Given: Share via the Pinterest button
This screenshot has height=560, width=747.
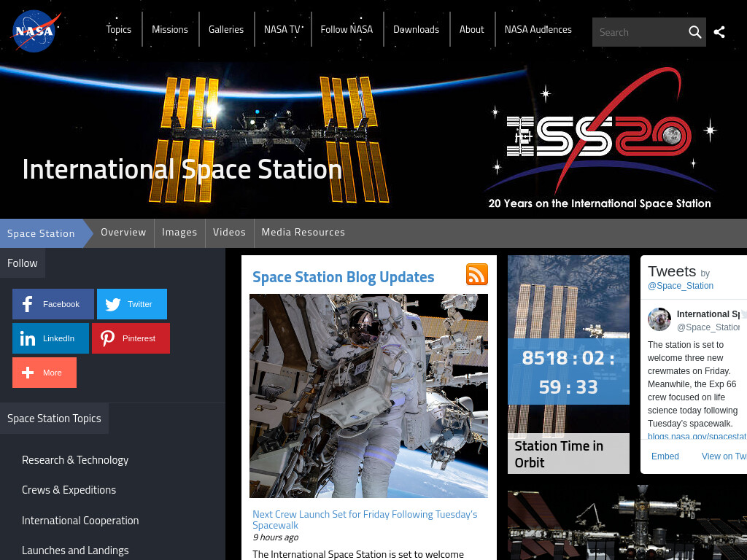Looking at the screenshot, I should coord(131,338).
